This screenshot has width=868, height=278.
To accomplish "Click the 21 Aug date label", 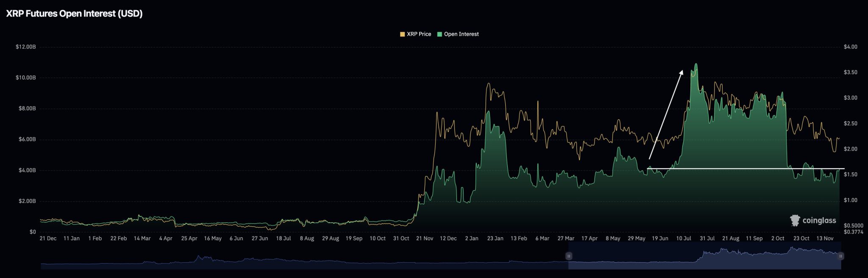I will (x=731, y=239).
